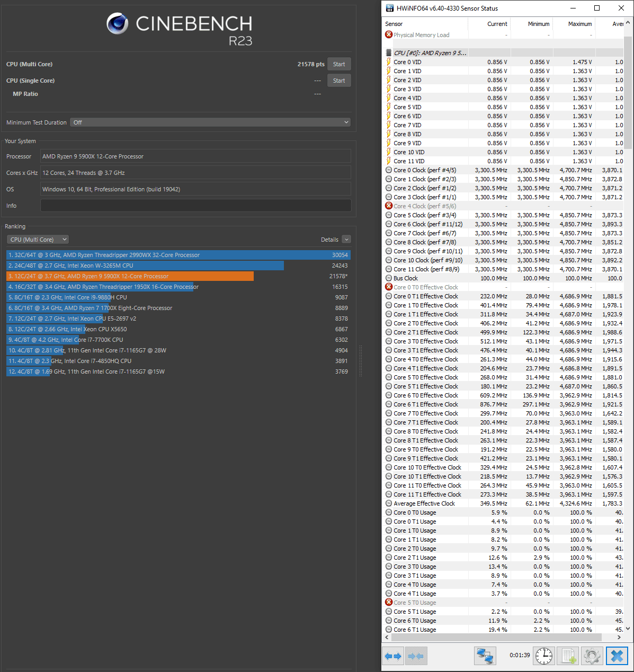Click the Info input field in Cinebench

(x=195, y=206)
